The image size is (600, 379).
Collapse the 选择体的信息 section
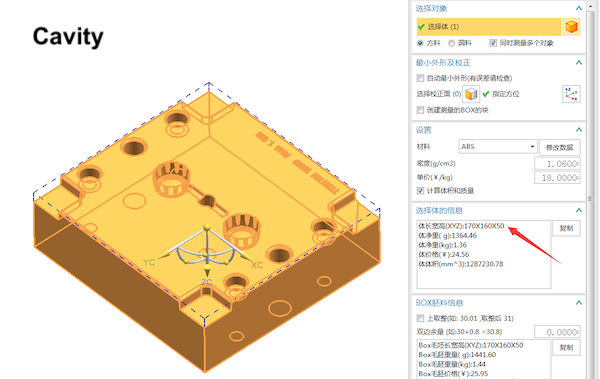(x=579, y=210)
